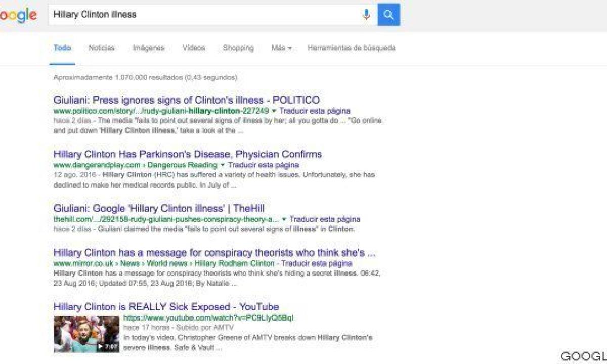The width and height of the screenshot is (607, 364).
Task: Click the snippet dated 12 ago. 2016
Action: pos(214,179)
